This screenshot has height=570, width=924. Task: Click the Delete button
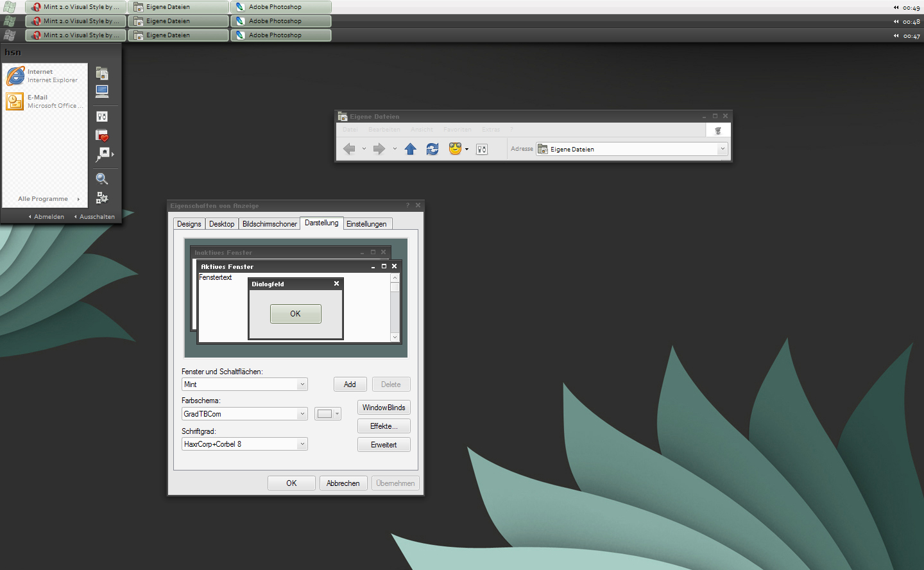click(x=391, y=384)
